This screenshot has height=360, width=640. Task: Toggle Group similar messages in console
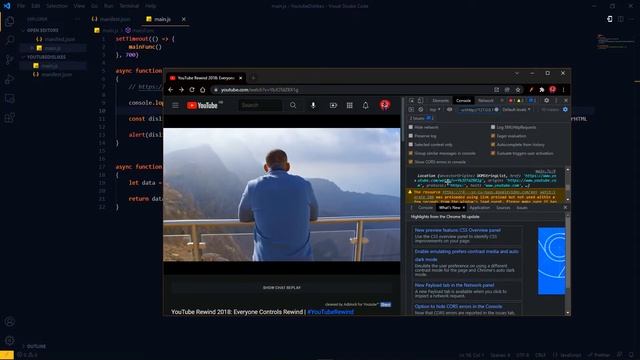[411, 153]
